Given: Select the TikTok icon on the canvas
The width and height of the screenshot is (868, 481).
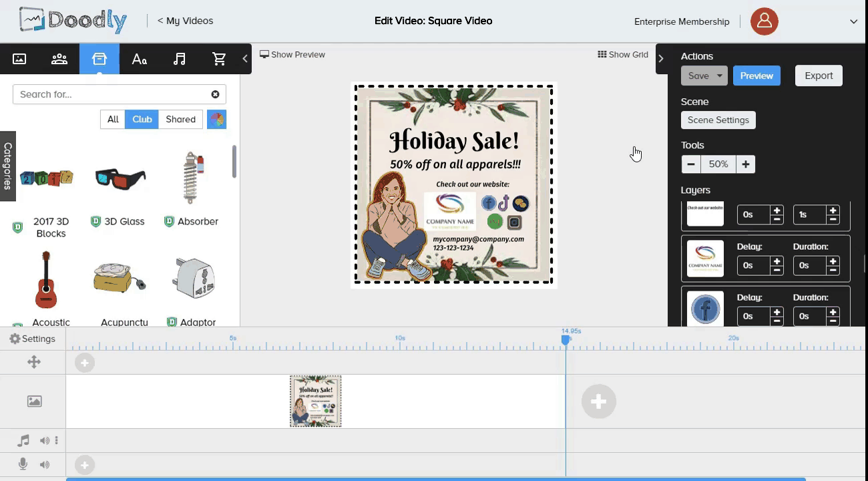Looking at the screenshot, I should click(x=504, y=203).
